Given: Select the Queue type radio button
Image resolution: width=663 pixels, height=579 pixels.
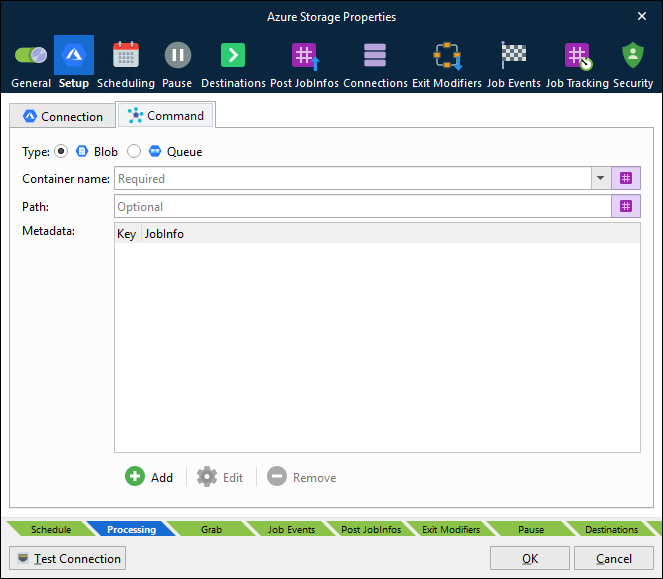Looking at the screenshot, I should point(134,151).
